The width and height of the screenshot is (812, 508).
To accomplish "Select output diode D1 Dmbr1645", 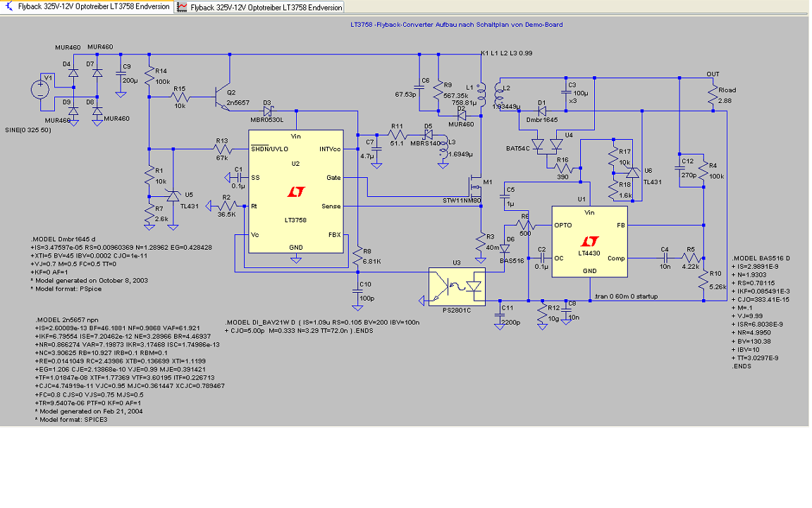I will point(541,111).
